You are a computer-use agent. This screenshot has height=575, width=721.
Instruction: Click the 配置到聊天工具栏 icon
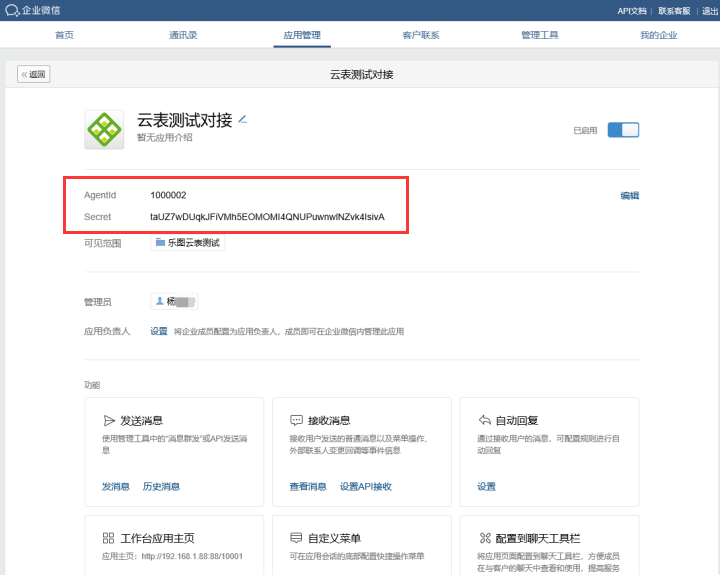click(485, 538)
